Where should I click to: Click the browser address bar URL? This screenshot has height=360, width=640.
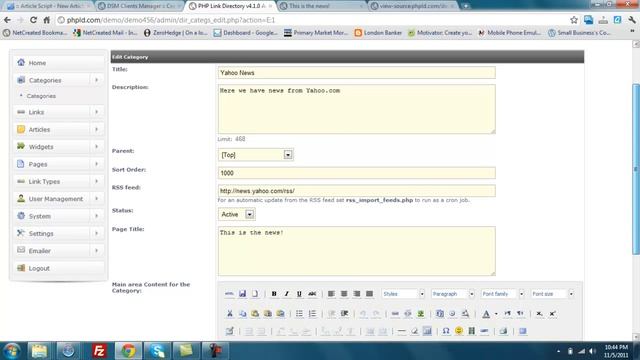[171, 20]
